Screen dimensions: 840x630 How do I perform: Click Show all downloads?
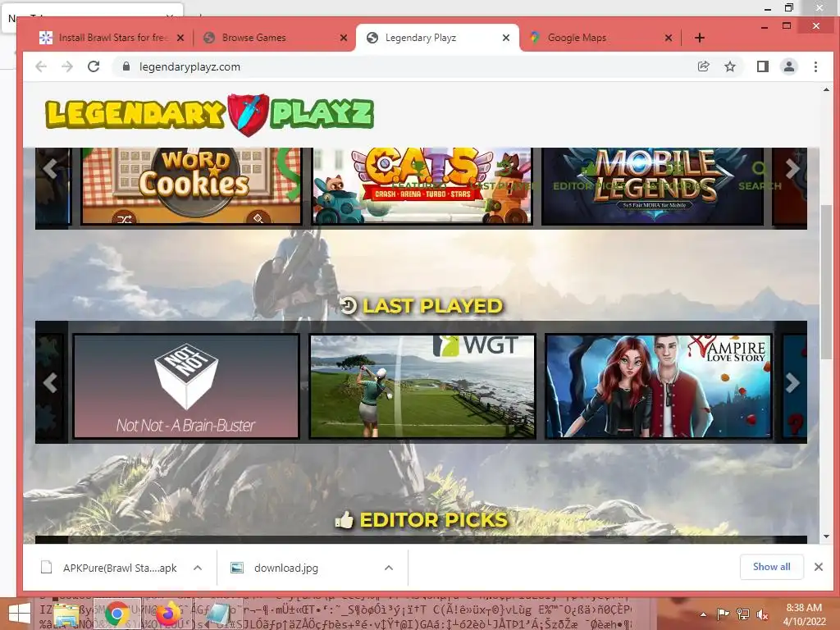(771, 567)
